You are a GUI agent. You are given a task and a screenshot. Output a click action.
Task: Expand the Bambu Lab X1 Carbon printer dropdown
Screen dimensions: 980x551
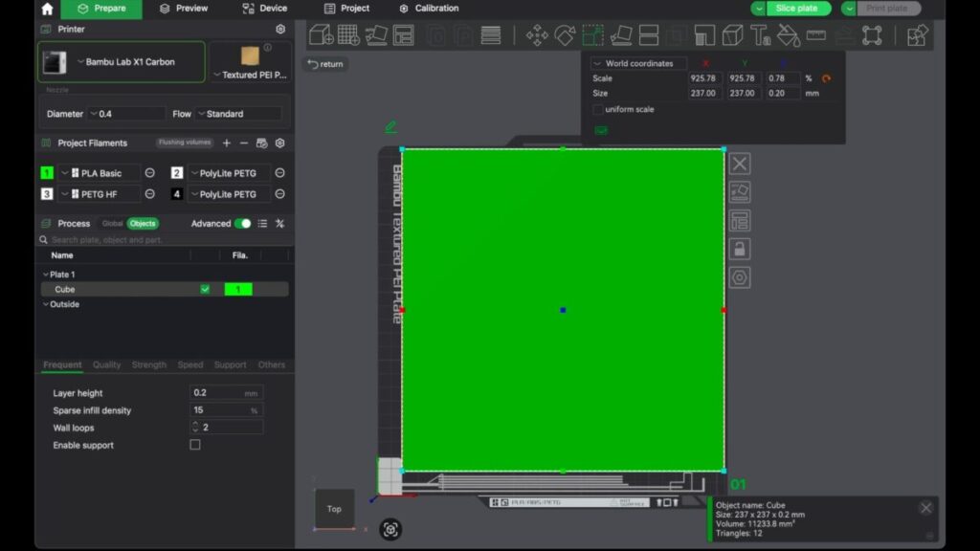pos(122,62)
